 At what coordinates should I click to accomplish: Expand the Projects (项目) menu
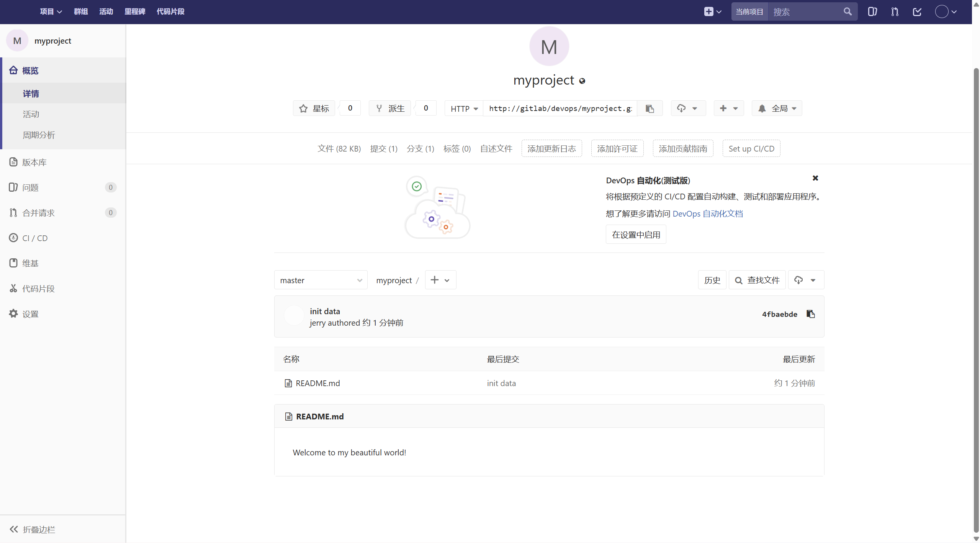(51, 11)
